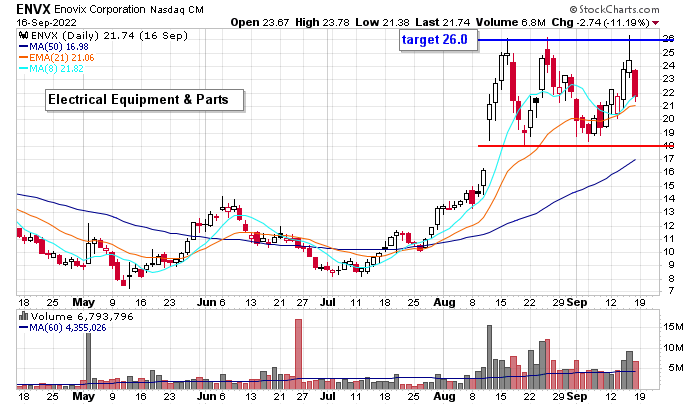
Task: Click the 15M label on volume axis
Action: coord(673,327)
